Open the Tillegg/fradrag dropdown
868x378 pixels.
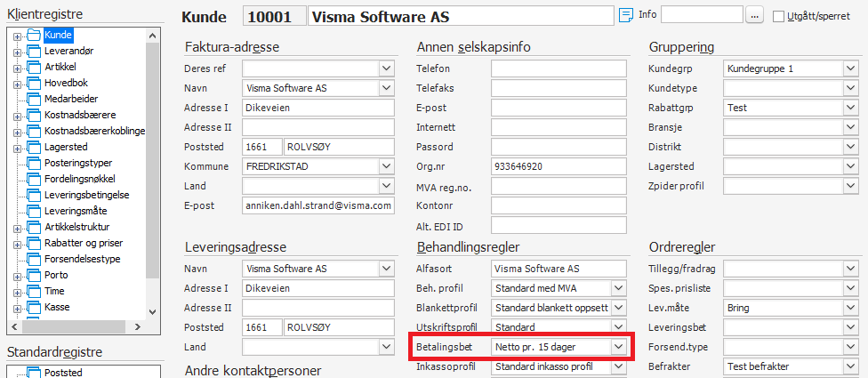pyautogui.click(x=850, y=269)
